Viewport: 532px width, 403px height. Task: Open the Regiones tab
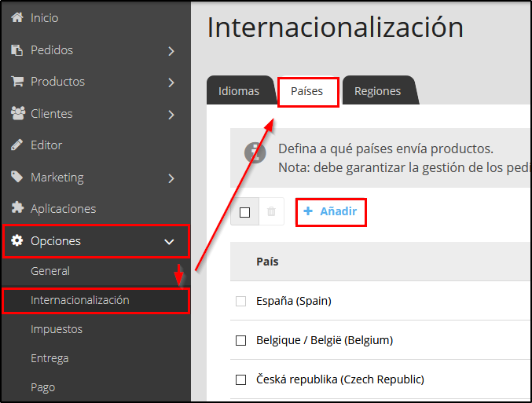[x=377, y=91]
